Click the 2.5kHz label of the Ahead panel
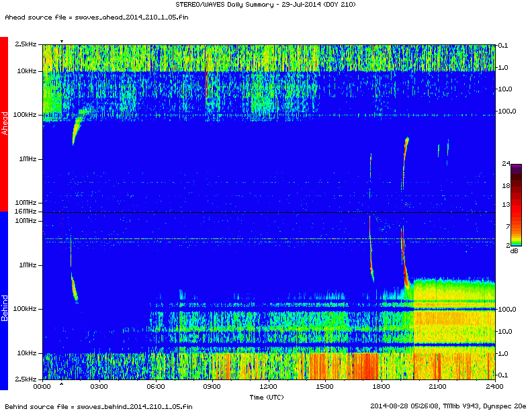 coord(26,44)
